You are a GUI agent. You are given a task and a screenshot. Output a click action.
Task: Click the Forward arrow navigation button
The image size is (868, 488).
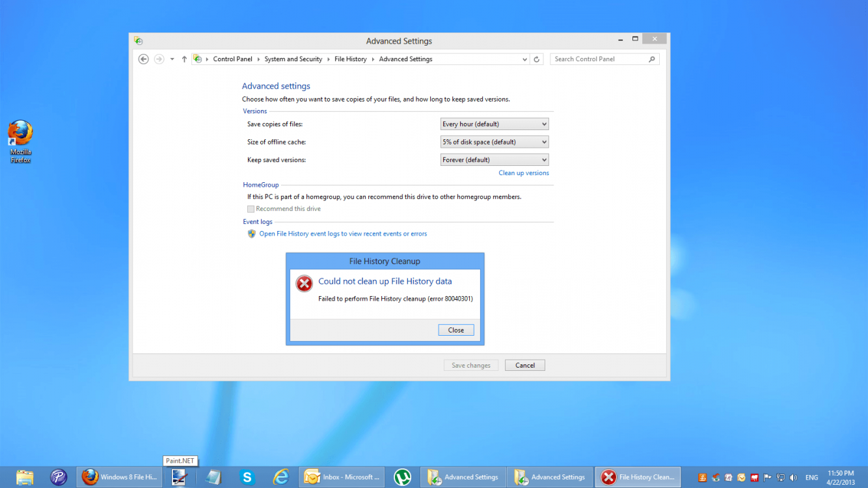coord(159,59)
